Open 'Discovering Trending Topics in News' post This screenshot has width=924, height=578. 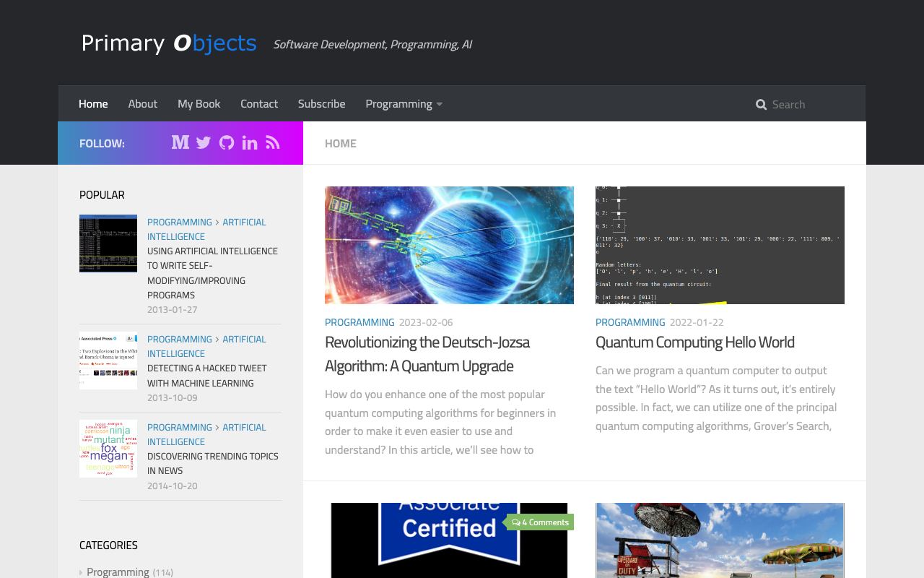pos(212,463)
